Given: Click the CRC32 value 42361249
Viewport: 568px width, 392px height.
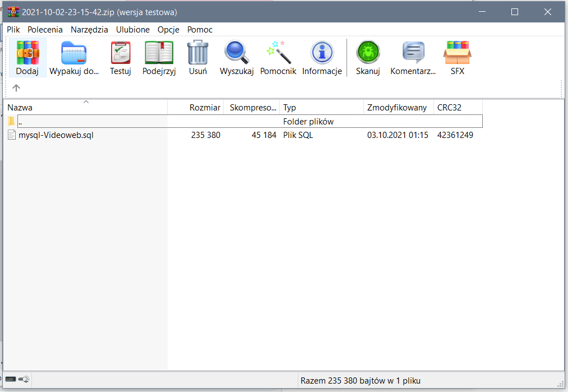Looking at the screenshot, I should pos(455,135).
